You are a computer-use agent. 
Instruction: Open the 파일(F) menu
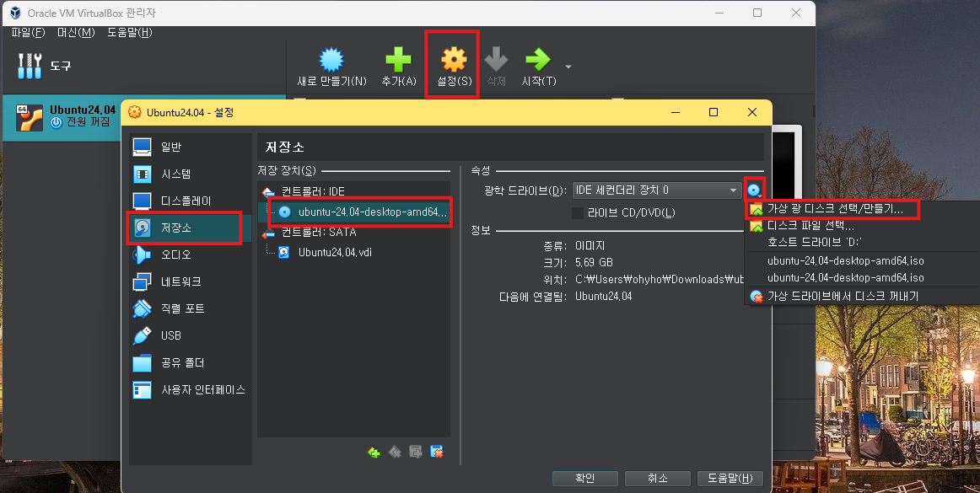pos(28,33)
